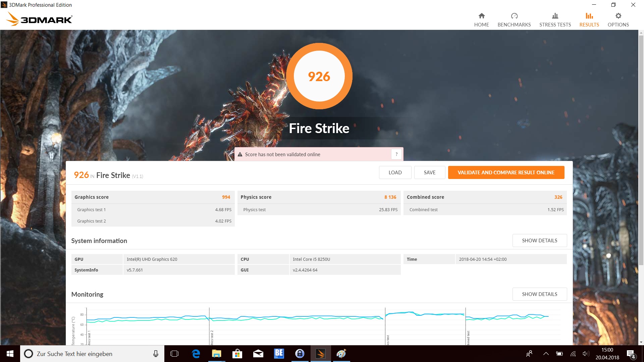Open the Microsoft Store taskbar icon

(237, 354)
